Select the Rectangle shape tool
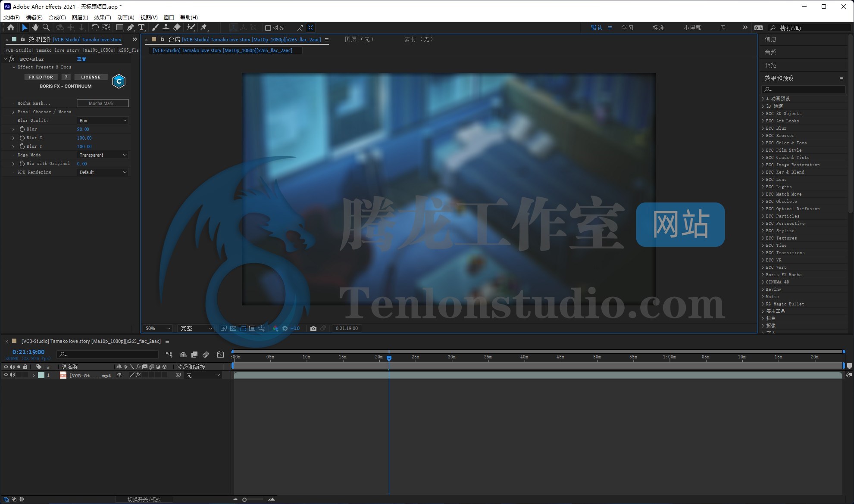This screenshot has height=504, width=854. pos(119,28)
